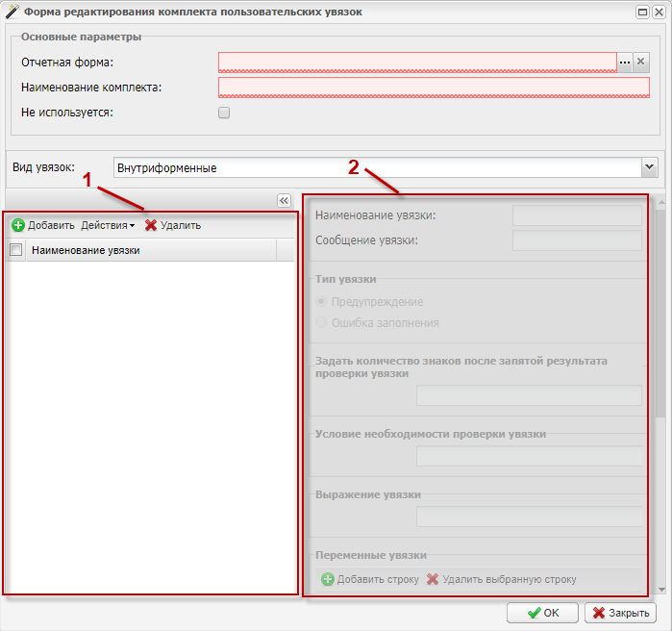Toggle the Не используется checkbox
672x631 pixels.
tap(224, 113)
